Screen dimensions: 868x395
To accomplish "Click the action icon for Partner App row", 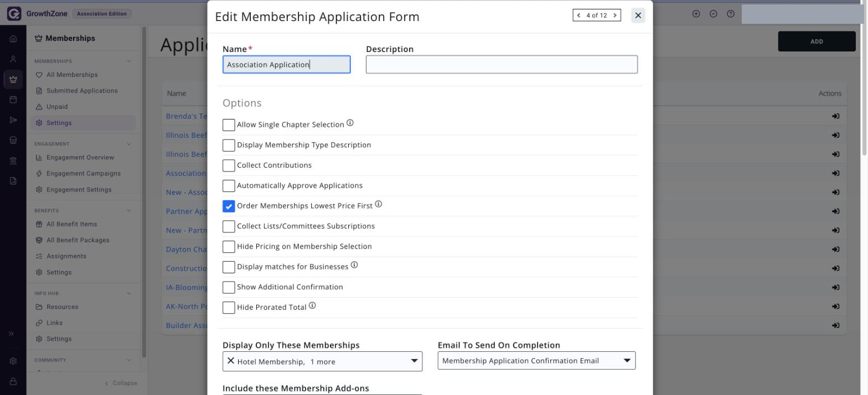I will tap(836, 211).
